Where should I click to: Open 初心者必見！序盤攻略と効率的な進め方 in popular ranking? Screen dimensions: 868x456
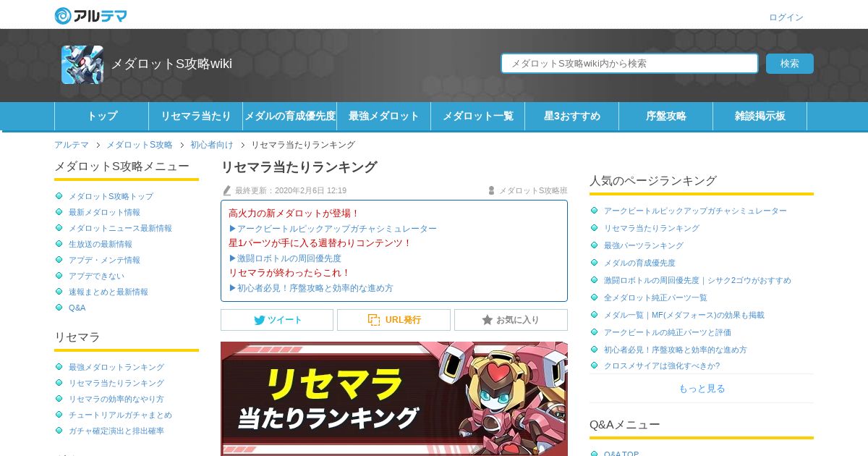click(x=676, y=350)
